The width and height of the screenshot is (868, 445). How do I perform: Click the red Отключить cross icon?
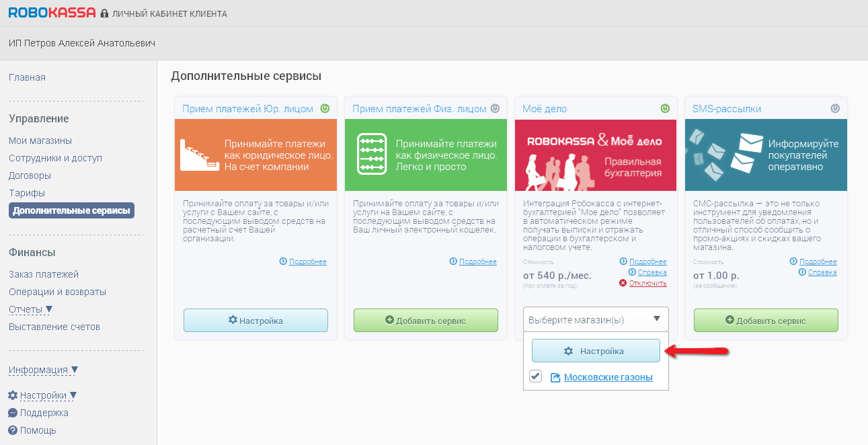(623, 284)
